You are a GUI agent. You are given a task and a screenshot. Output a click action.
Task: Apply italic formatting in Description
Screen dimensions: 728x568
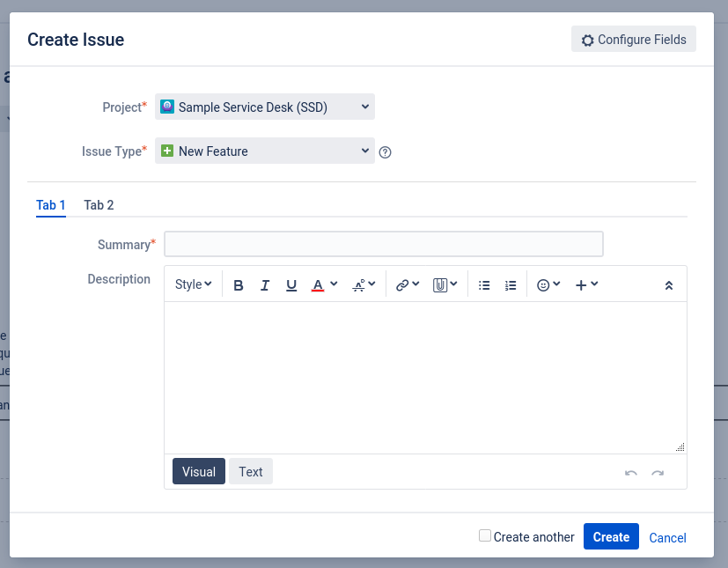tap(265, 285)
